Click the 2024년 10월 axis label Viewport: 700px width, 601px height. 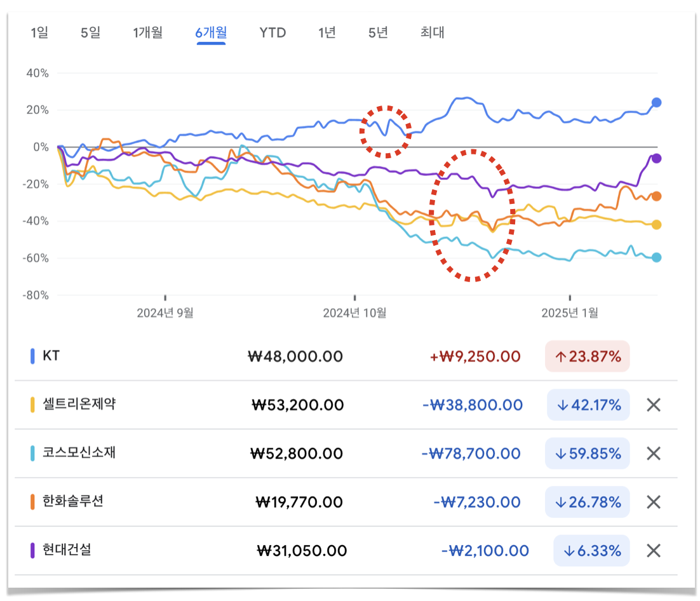[354, 313]
